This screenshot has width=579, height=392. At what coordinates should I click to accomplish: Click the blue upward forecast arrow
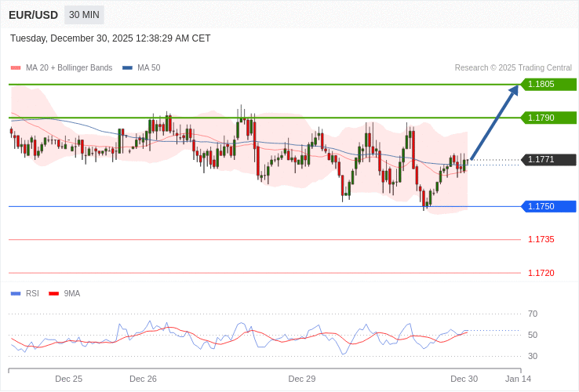point(494,122)
